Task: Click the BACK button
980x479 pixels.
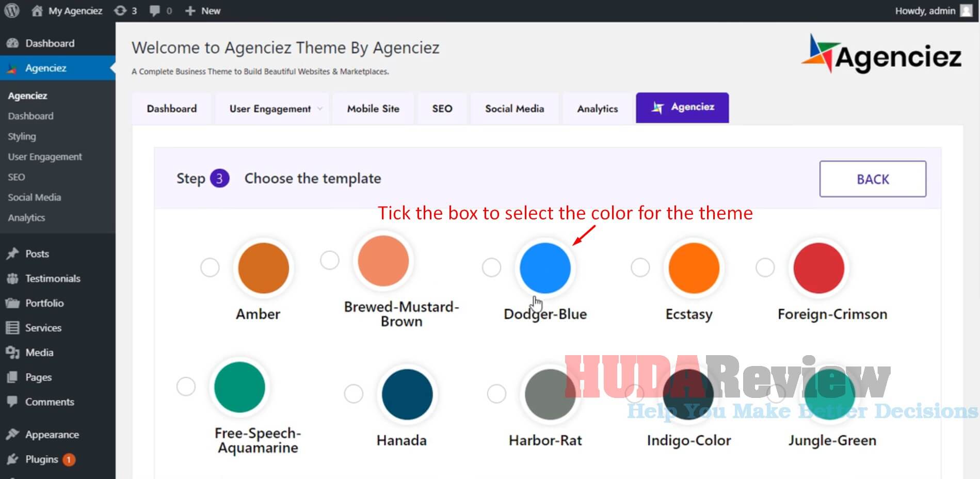Action: click(x=873, y=179)
